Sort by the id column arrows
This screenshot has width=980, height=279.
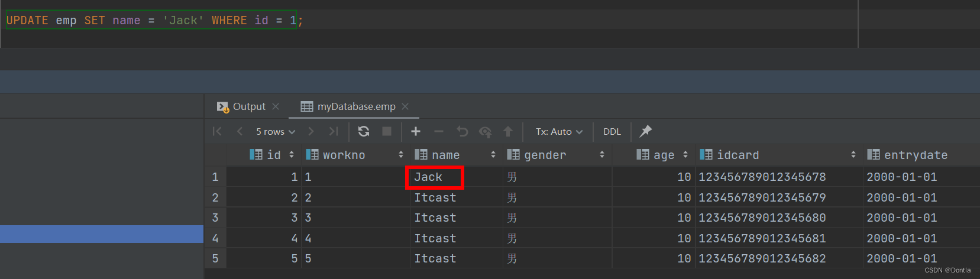pos(292,155)
